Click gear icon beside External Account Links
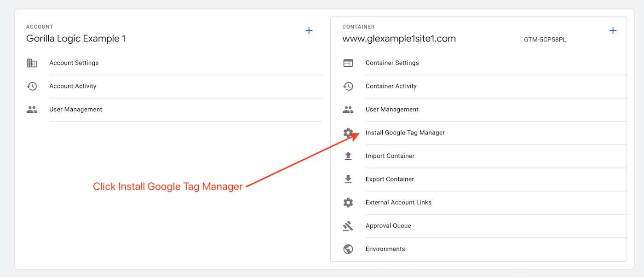Image resolution: width=644 pixels, height=278 pixels. [348, 203]
